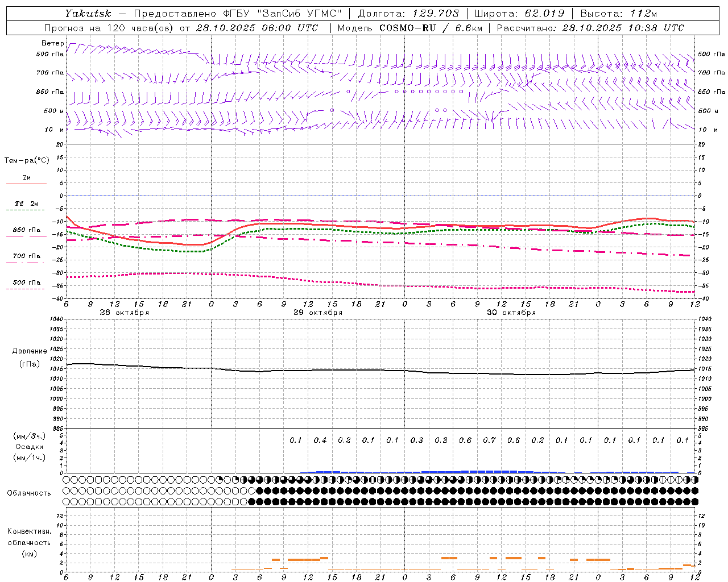This screenshot has height=582, width=728.
Task: Click the 29 октября date label
Action: [318, 313]
